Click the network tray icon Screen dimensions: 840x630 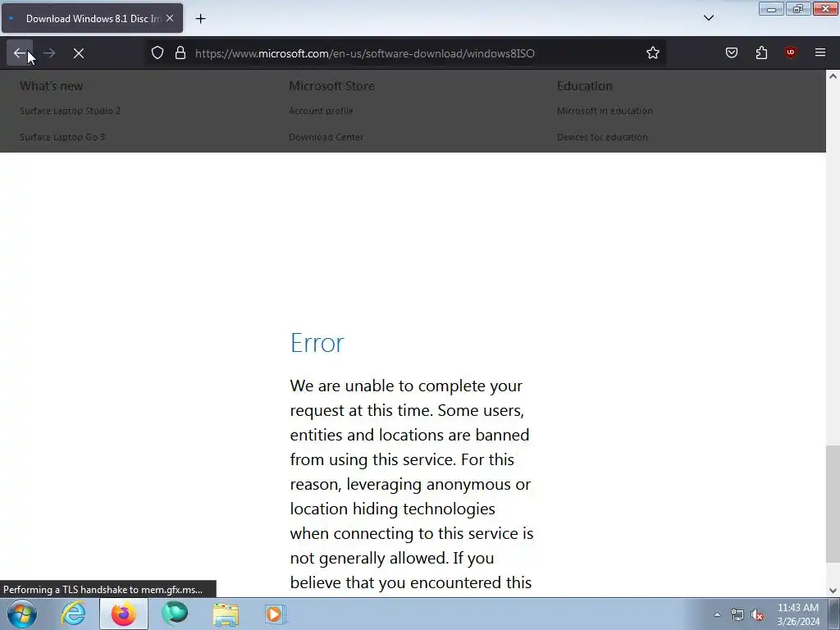(737, 615)
